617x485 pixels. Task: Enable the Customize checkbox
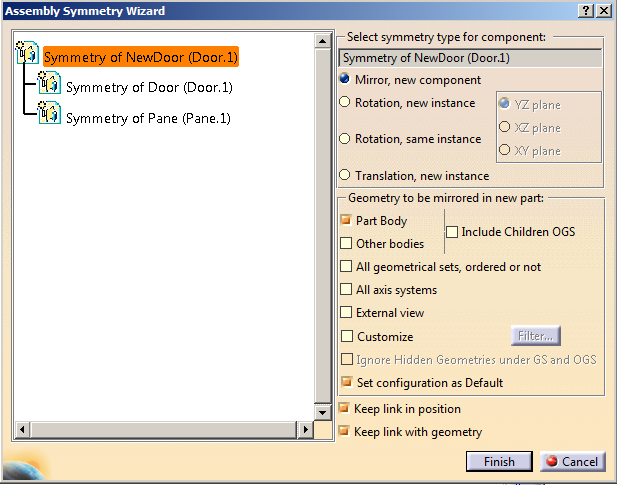click(347, 337)
